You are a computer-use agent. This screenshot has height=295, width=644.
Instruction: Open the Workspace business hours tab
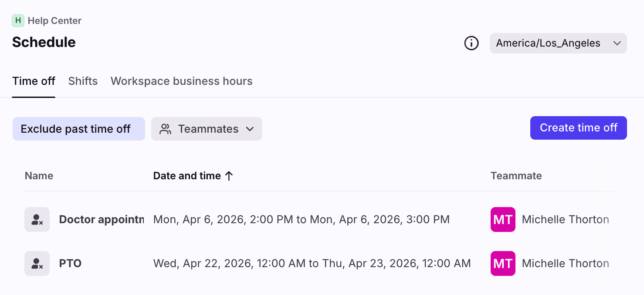(181, 81)
